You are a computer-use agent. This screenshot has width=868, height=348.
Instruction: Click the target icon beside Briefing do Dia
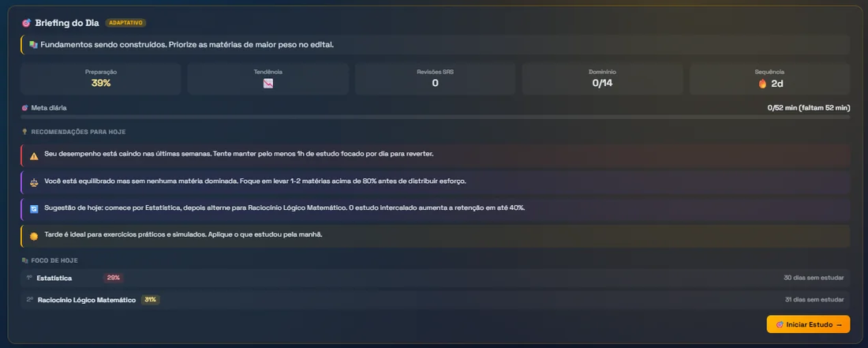click(x=25, y=23)
